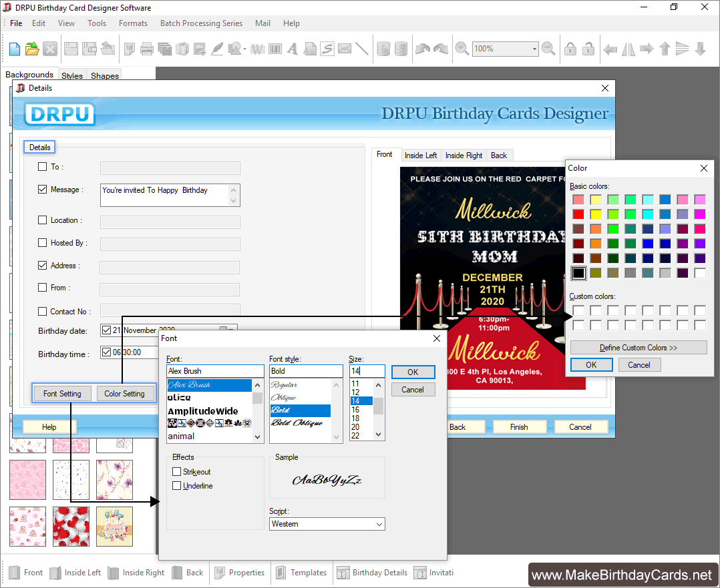Click the font list down-scroll arrow

[258, 437]
